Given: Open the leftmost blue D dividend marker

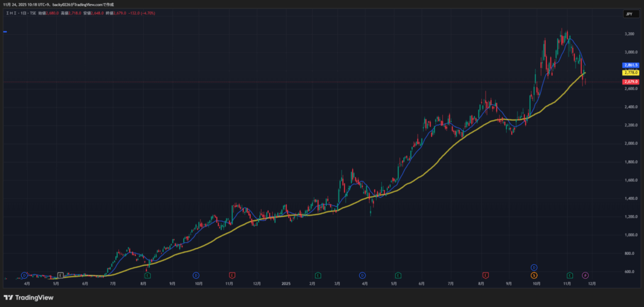Looking at the screenshot, I should click(x=25, y=275).
